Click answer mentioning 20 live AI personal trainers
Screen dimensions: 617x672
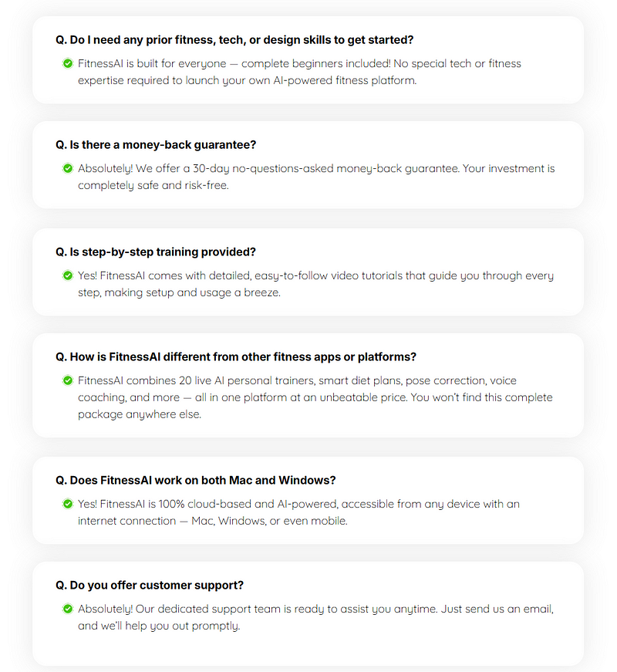[315, 397]
